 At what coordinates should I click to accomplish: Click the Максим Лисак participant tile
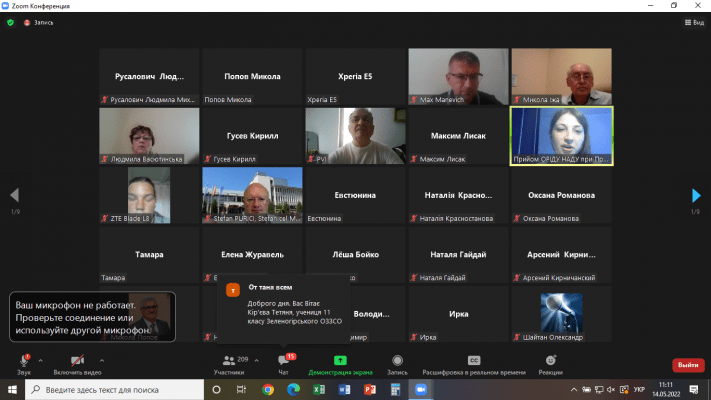(x=458, y=136)
